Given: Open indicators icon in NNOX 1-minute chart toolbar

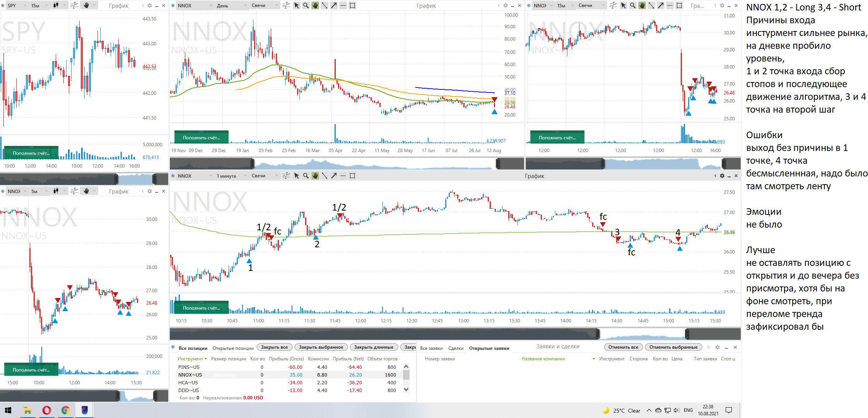Looking at the screenshot, I should [x=286, y=176].
